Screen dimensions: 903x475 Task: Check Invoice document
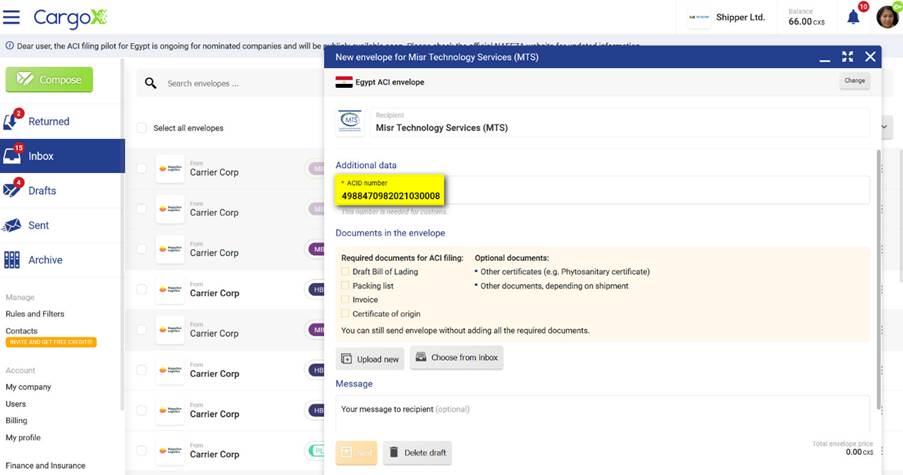coord(345,299)
